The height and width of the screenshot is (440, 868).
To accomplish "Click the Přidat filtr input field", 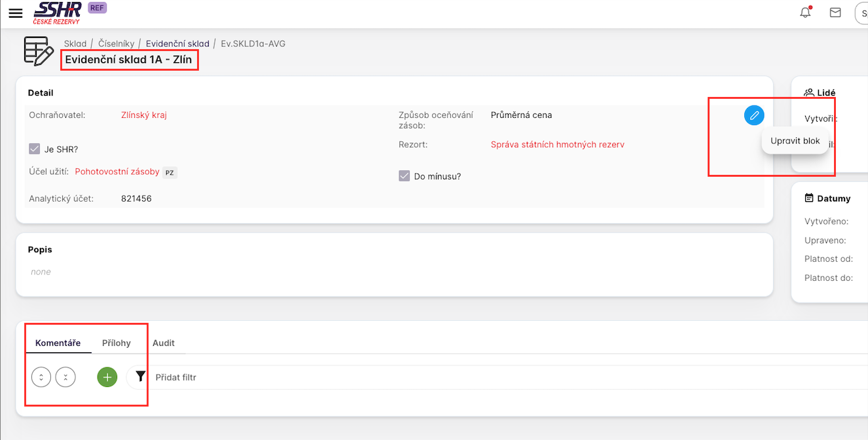I will pyautogui.click(x=458, y=377).
